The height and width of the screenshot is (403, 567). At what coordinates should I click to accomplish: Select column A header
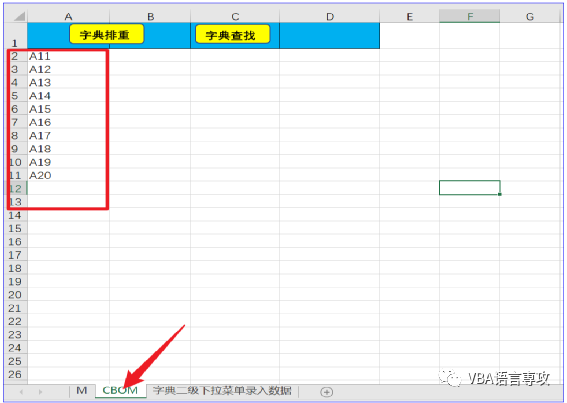68,16
